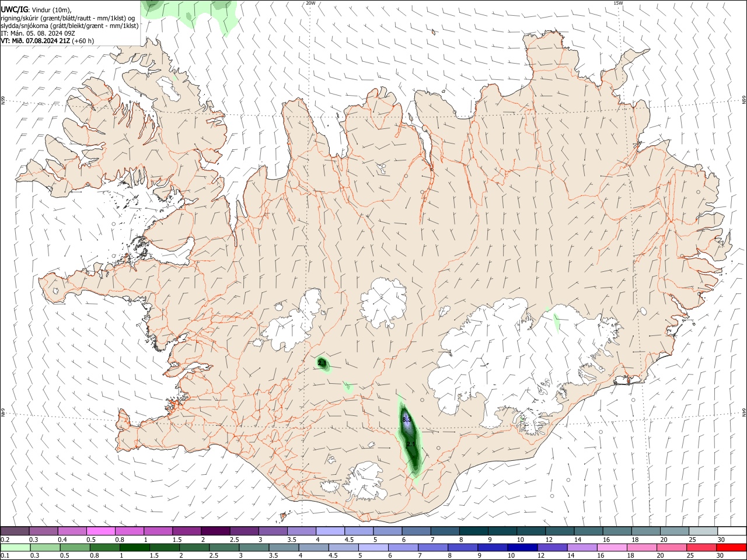747x560 pixels.
Task: Click the 'IT: Mán. 05. 08. 2024 09Z' line
Action: click(38, 33)
